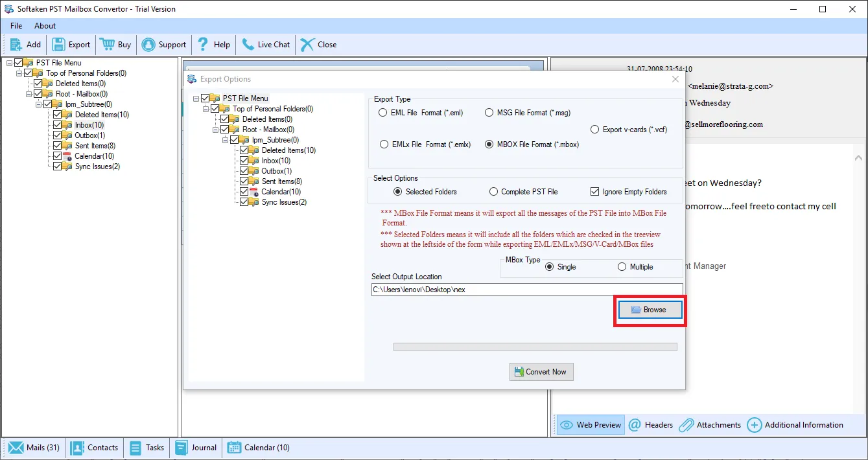The height and width of the screenshot is (460, 868).
Task: Click the Buy shopping cart icon
Action: coord(107,45)
